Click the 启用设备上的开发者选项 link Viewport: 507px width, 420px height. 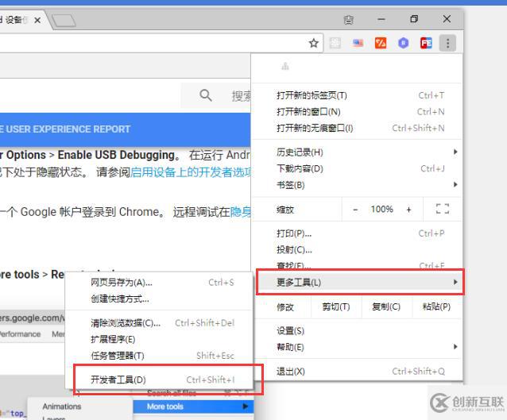[191, 172]
